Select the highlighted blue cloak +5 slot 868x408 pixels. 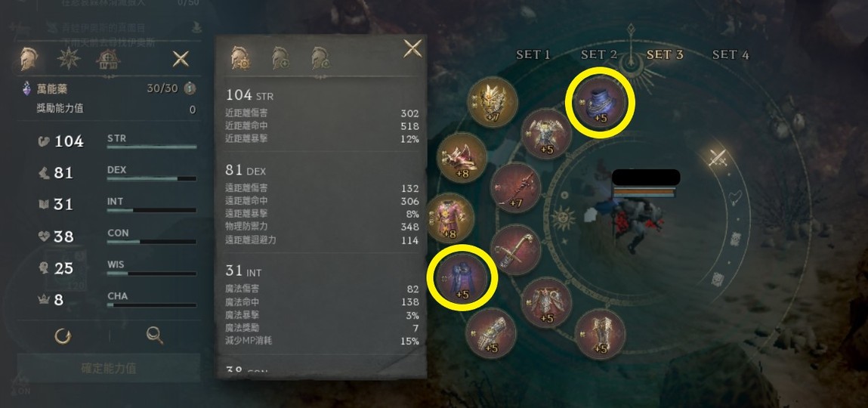pyautogui.click(x=462, y=277)
